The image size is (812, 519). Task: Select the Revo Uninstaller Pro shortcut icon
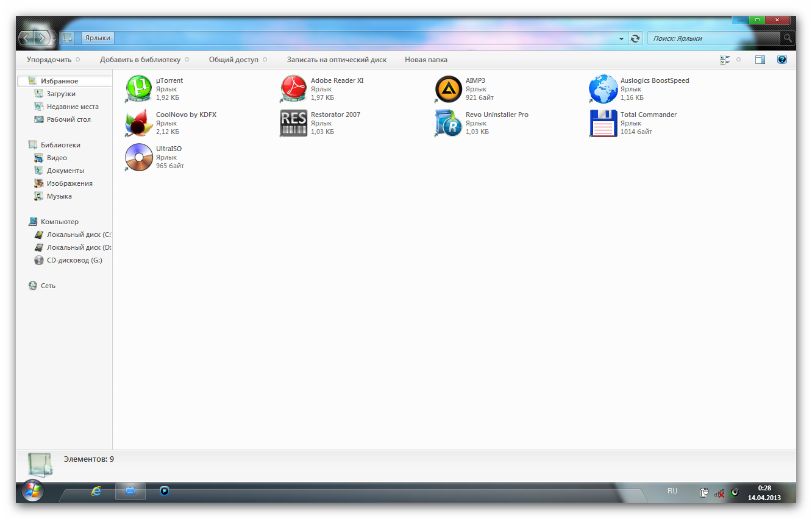(448, 123)
